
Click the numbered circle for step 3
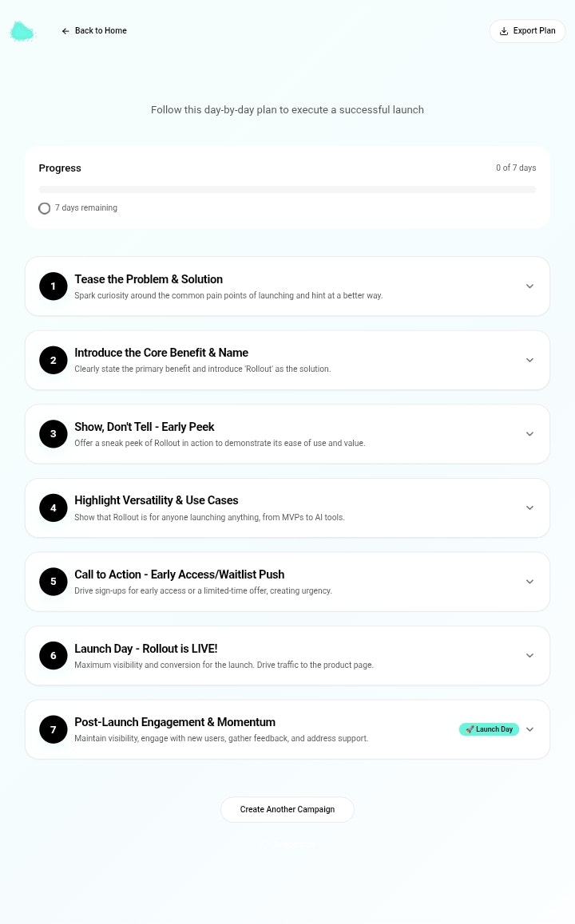53,433
